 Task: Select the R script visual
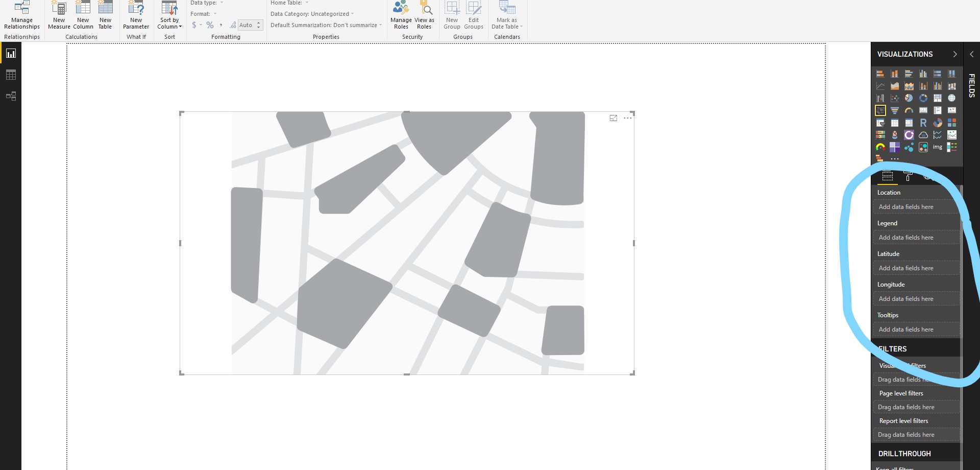pyautogui.click(x=923, y=123)
